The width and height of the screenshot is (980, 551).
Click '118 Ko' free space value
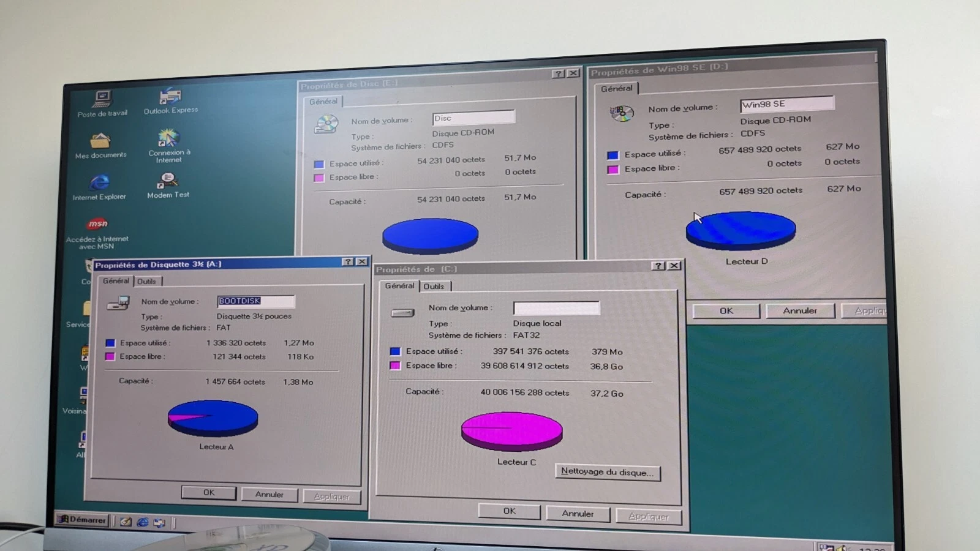coord(301,356)
